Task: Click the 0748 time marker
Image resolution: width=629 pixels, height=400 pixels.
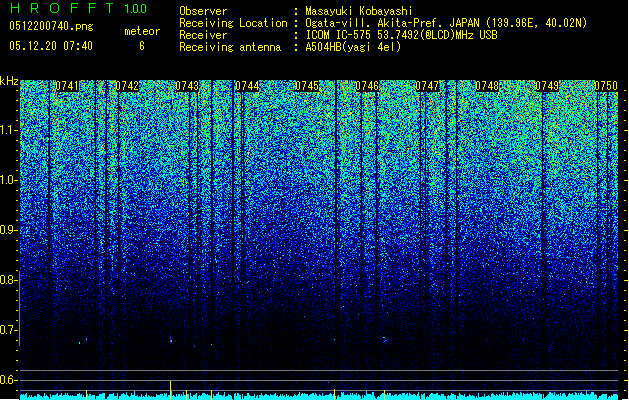Action: [x=487, y=86]
